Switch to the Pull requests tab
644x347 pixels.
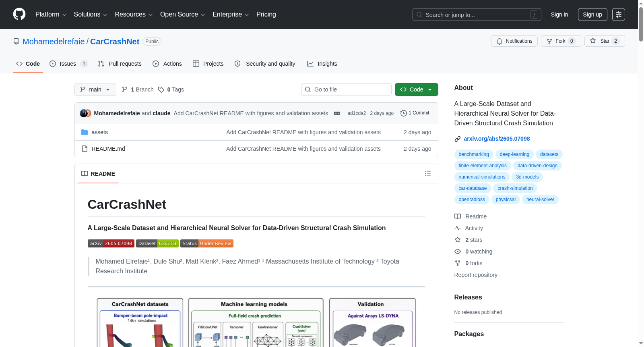[x=120, y=64]
